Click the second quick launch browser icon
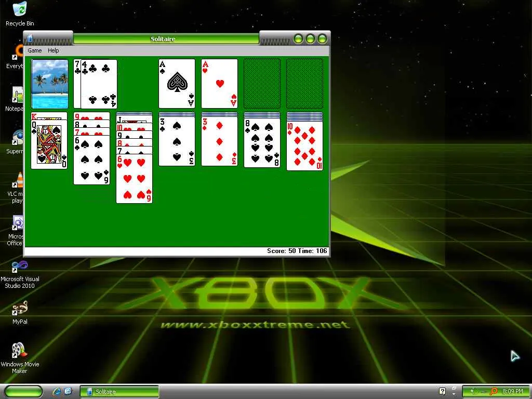 [x=68, y=392]
